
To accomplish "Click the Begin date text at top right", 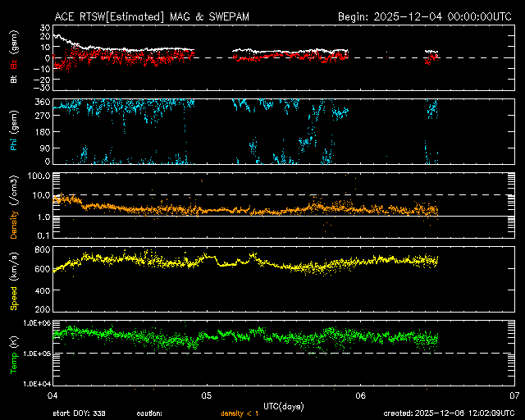I will 426,16.
